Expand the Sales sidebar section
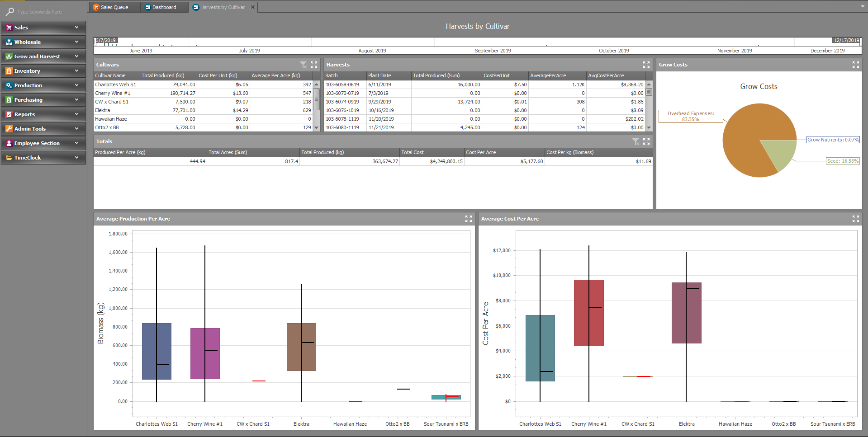This screenshot has height=437, width=868. click(x=43, y=28)
